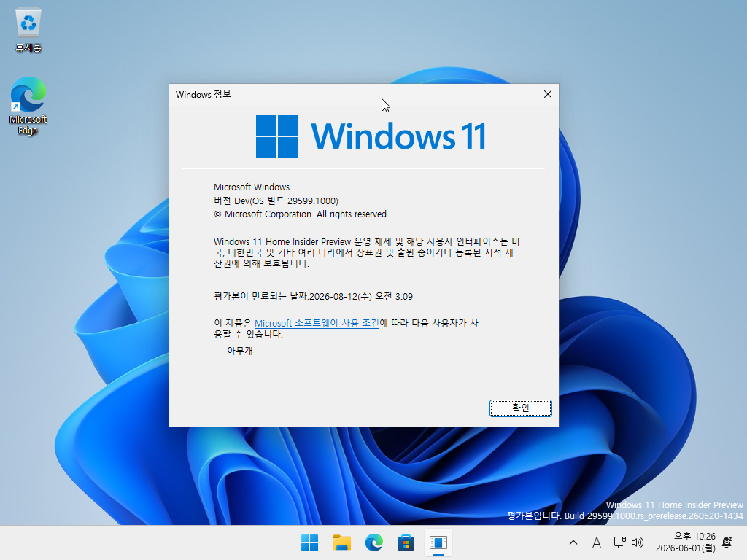Switch the IME input mode indicator
Image resolution: width=747 pixels, height=560 pixels.
click(597, 542)
